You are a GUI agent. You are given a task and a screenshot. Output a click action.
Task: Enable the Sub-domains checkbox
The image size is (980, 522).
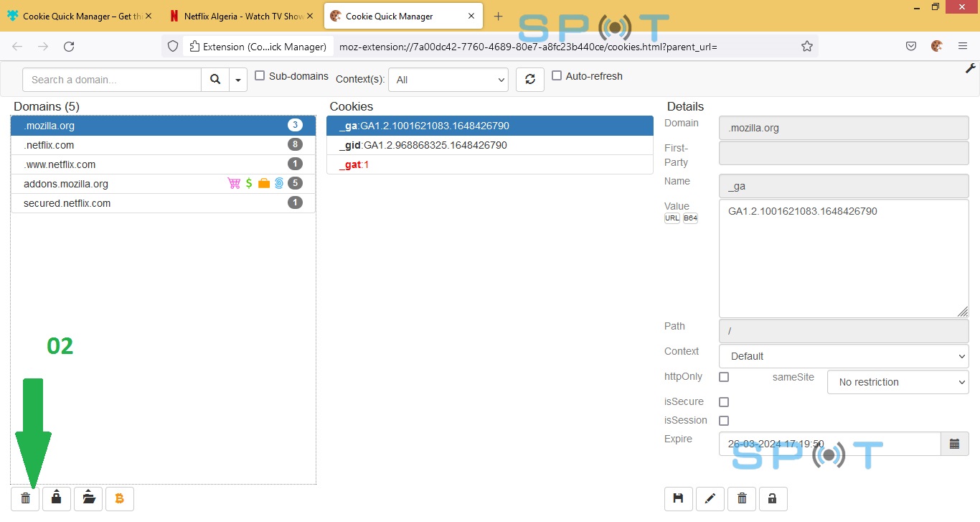(260, 76)
